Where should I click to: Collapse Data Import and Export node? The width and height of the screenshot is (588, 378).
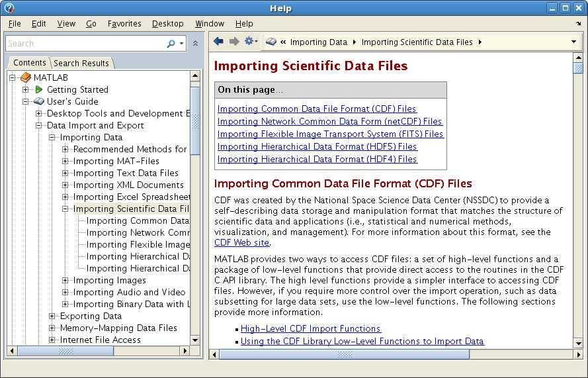coord(38,125)
